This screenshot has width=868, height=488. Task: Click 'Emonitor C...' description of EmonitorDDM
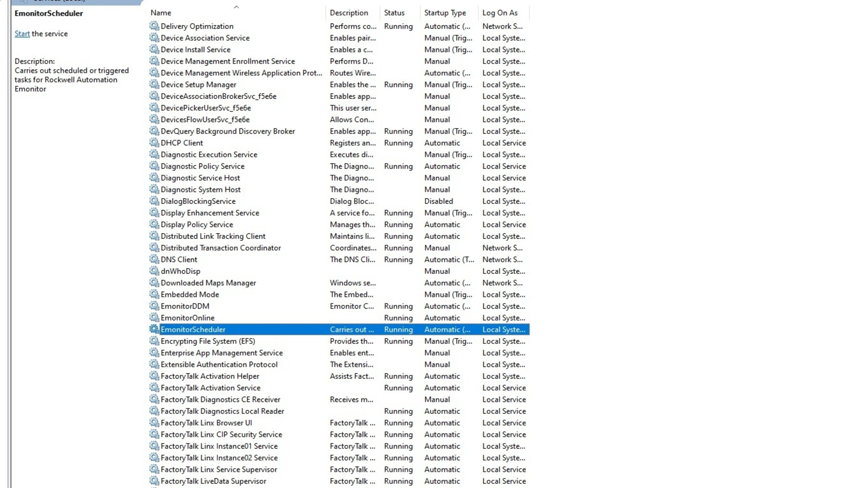[352, 306]
